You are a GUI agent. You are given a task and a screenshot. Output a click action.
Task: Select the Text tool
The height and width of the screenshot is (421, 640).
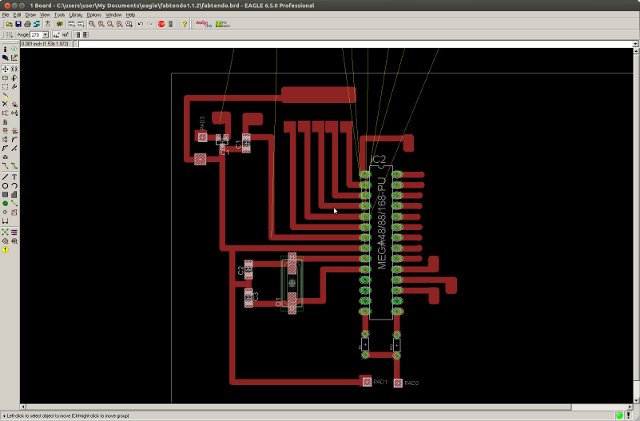pyautogui.click(x=14, y=177)
